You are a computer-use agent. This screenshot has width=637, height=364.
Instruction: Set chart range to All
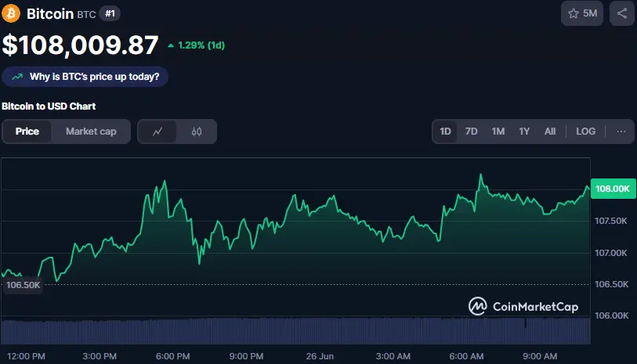pyautogui.click(x=550, y=132)
